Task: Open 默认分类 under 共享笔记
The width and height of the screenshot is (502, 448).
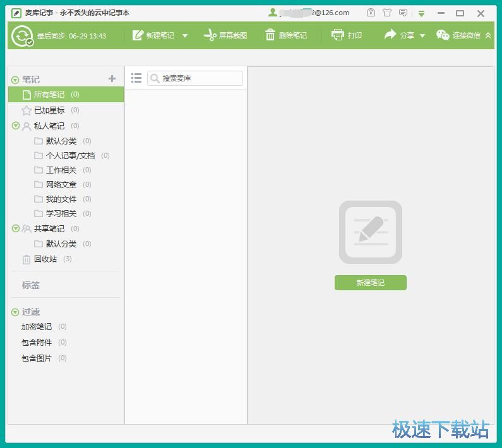Action: tap(61, 244)
